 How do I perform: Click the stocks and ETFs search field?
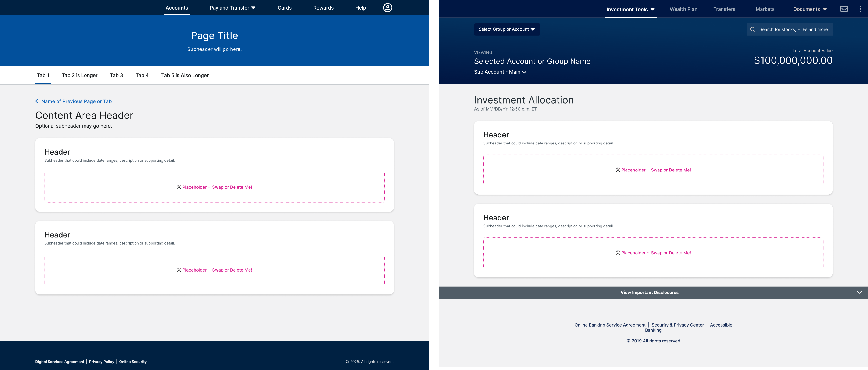click(793, 30)
